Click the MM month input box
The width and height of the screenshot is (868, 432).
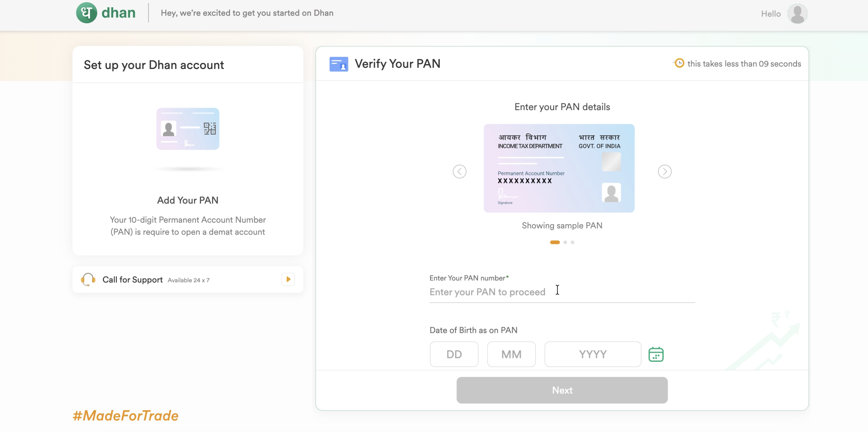(x=511, y=354)
